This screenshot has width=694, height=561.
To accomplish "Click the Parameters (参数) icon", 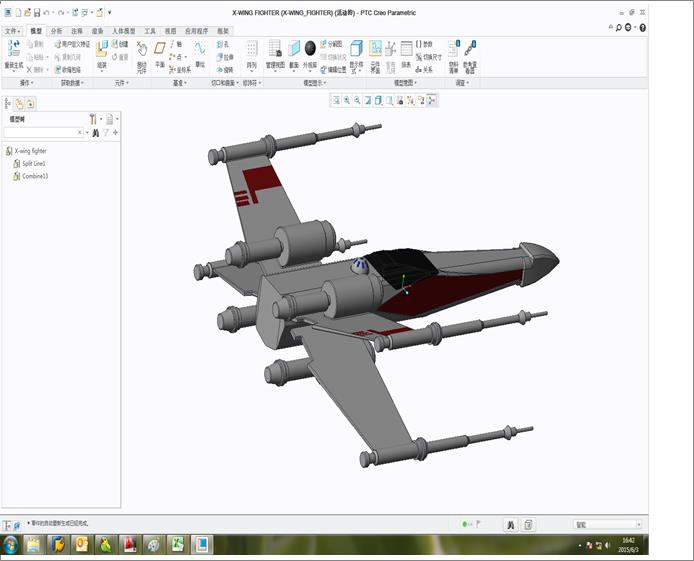I will click(x=419, y=44).
